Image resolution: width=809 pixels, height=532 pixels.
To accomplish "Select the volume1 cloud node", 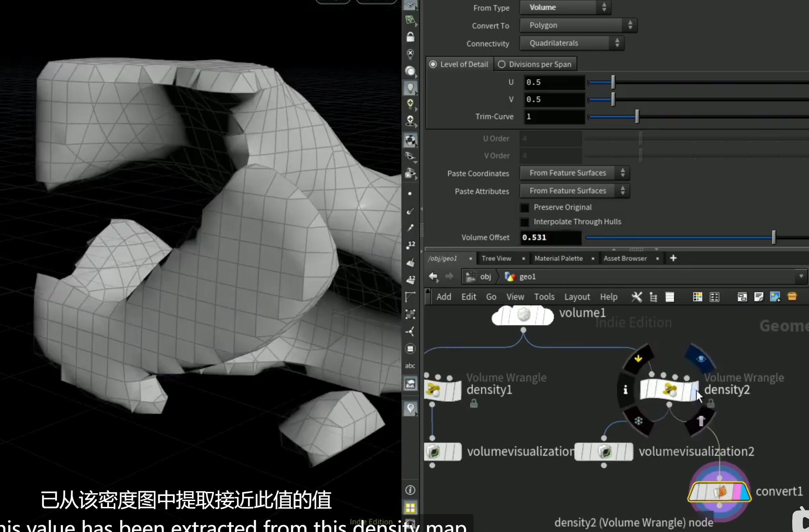I will (x=523, y=315).
